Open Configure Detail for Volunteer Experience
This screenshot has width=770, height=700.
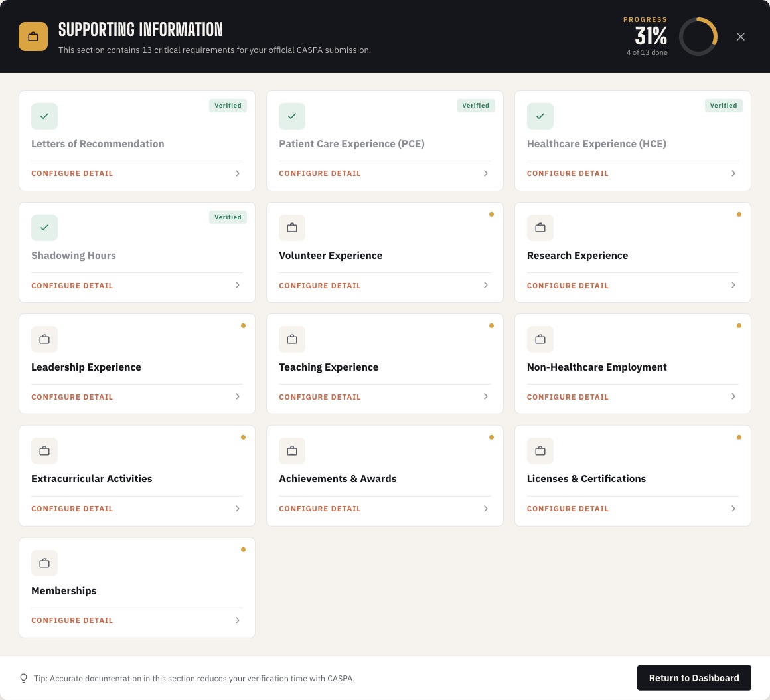click(x=320, y=286)
